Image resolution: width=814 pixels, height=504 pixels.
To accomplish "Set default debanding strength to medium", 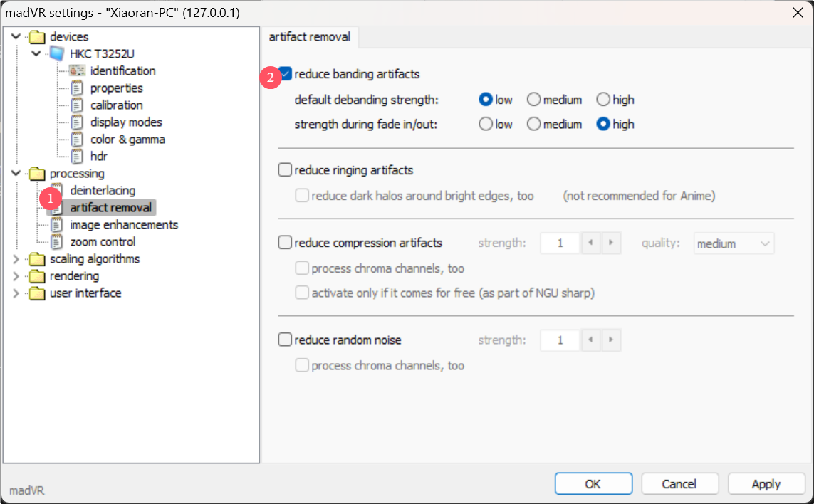I will coord(533,100).
